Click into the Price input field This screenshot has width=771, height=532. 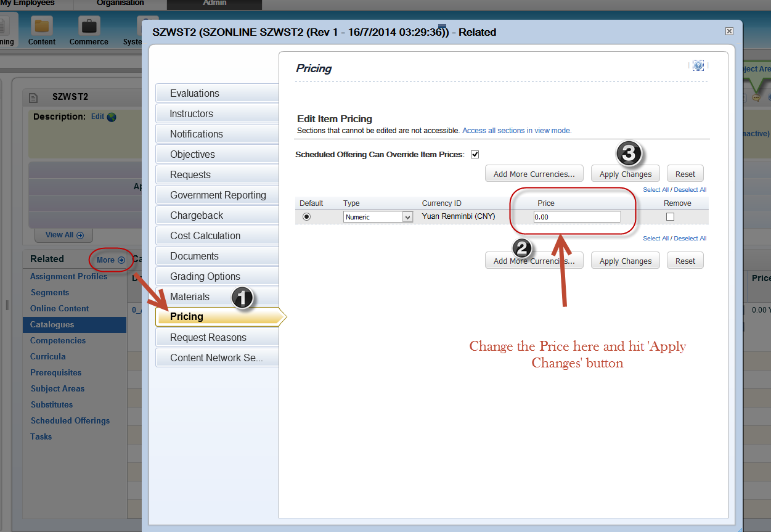pyautogui.click(x=577, y=216)
